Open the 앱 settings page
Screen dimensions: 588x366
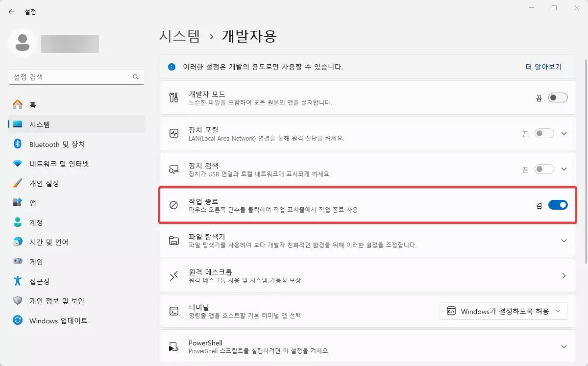click(x=36, y=203)
